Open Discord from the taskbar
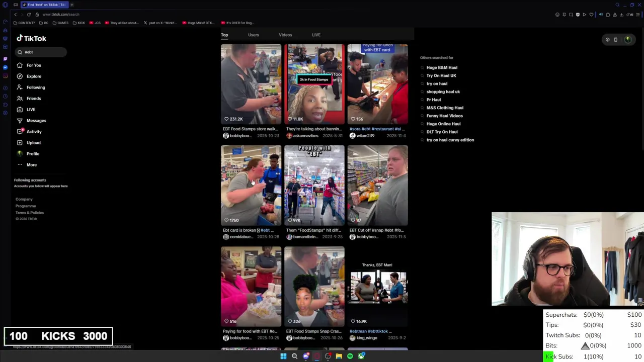644x362 pixels. tap(306, 356)
